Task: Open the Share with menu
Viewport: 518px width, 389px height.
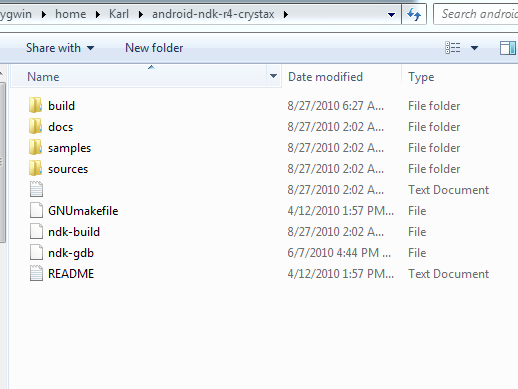Action: (60, 48)
